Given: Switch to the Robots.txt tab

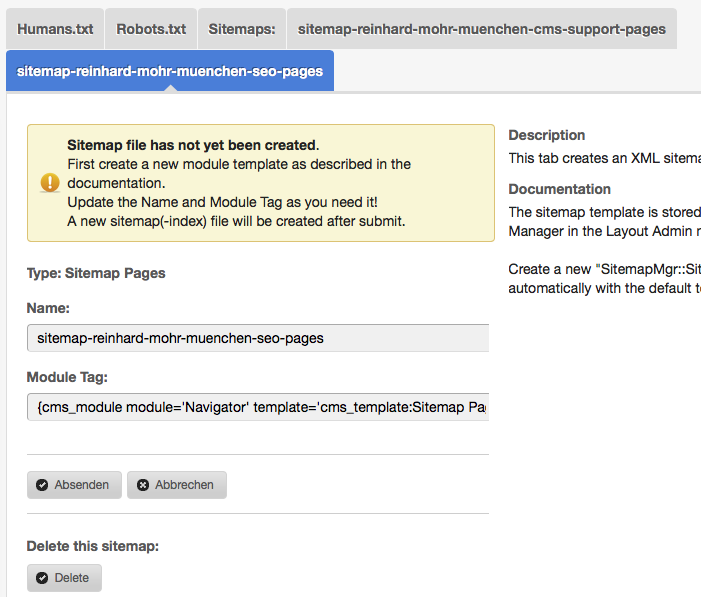Looking at the screenshot, I should (x=151, y=29).
